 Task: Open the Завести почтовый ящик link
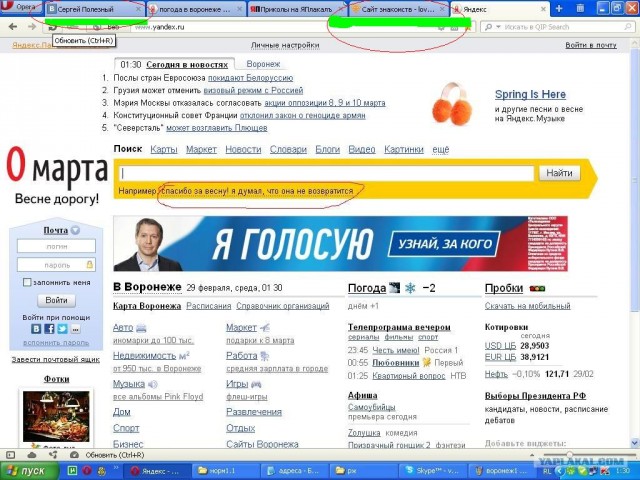[56, 360]
